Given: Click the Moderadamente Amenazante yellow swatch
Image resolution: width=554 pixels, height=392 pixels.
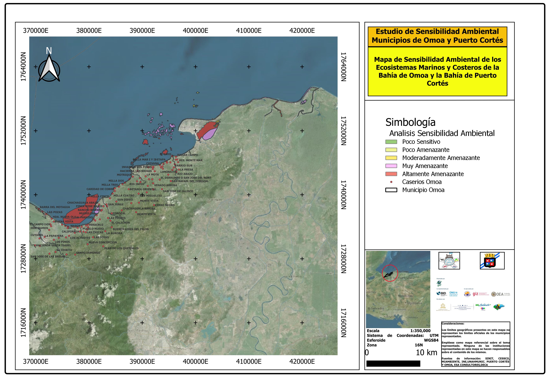Looking at the screenshot, I should coord(391,158).
